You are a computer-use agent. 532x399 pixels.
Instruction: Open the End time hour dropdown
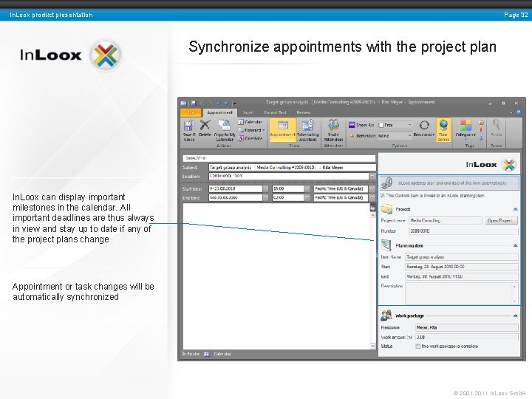tap(307, 197)
